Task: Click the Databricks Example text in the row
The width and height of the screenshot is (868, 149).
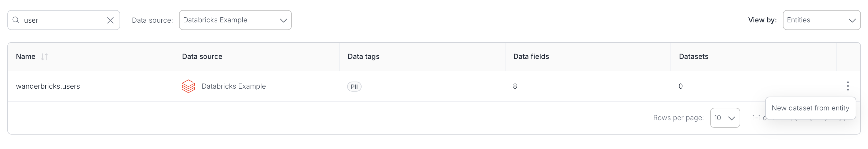Action: 233,86
